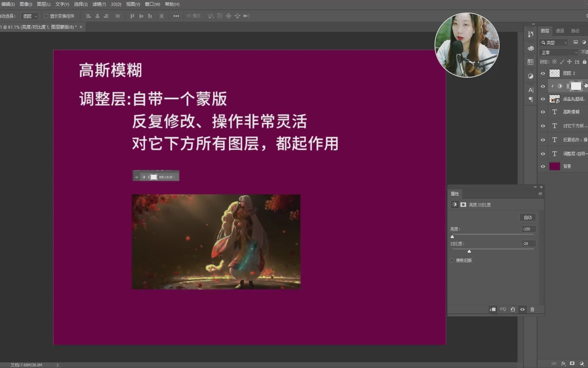Delete adjustment layer trash icon in Properties
Image resolution: width=588 pixels, height=368 pixels.
coord(533,309)
